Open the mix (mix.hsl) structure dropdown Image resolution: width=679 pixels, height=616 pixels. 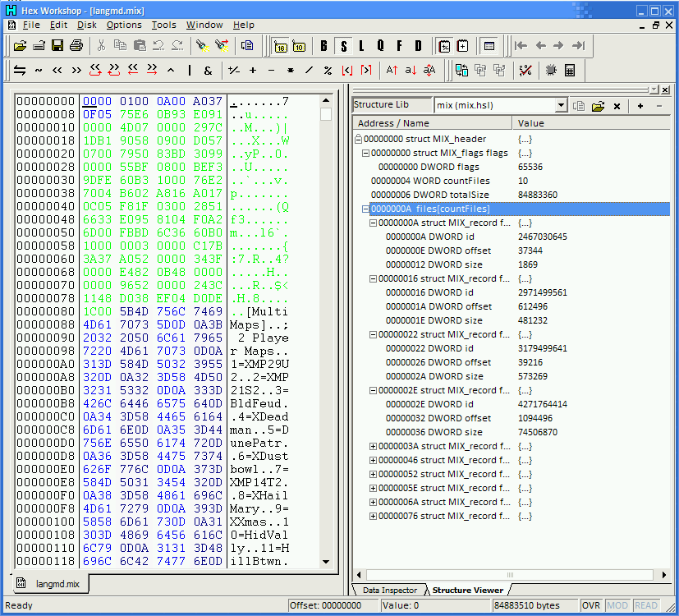tap(561, 106)
